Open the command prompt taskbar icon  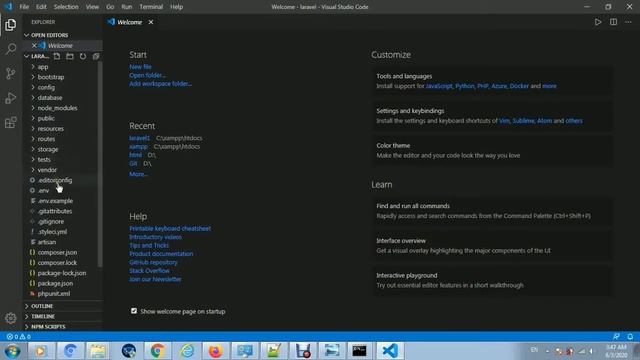click(360, 351)
